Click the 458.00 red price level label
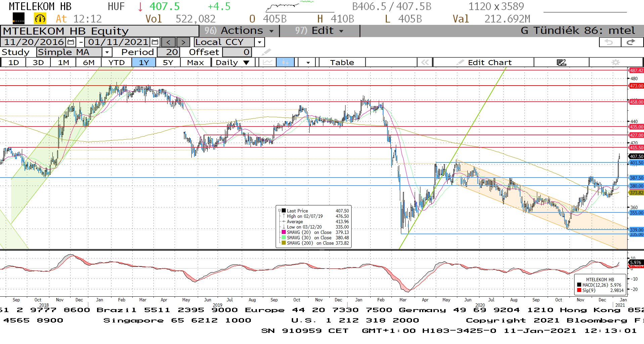The width and height of the screenshot is (644, 344). point(636,102)
